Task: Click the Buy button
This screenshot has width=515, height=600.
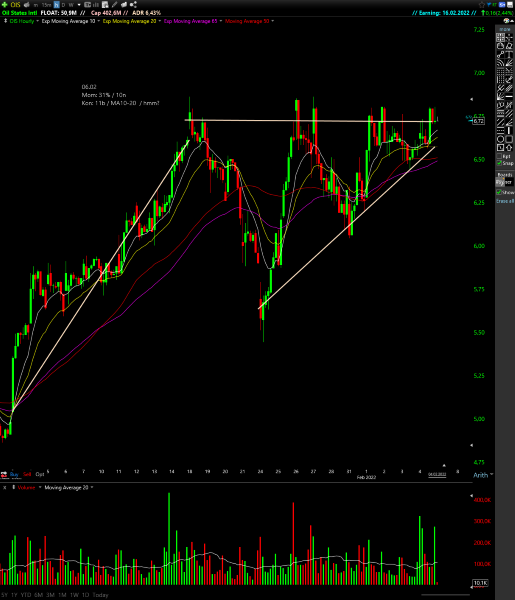Action: coord(14,474)
